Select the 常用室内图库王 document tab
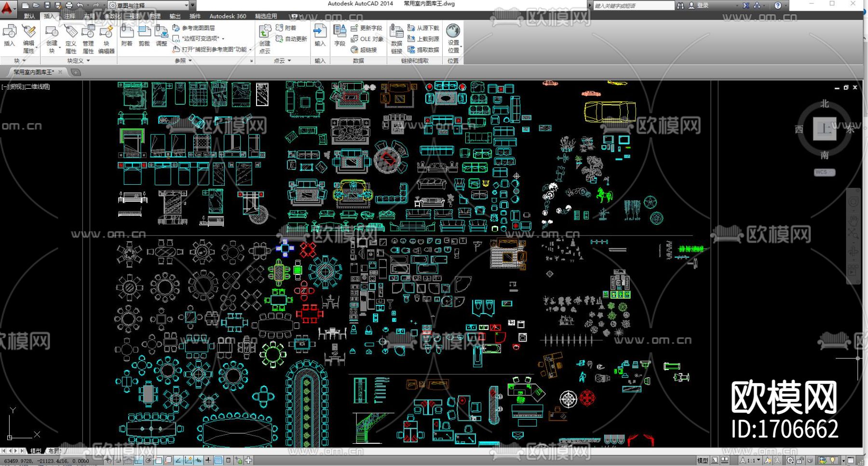868x466 pixels. coord(34,72)
